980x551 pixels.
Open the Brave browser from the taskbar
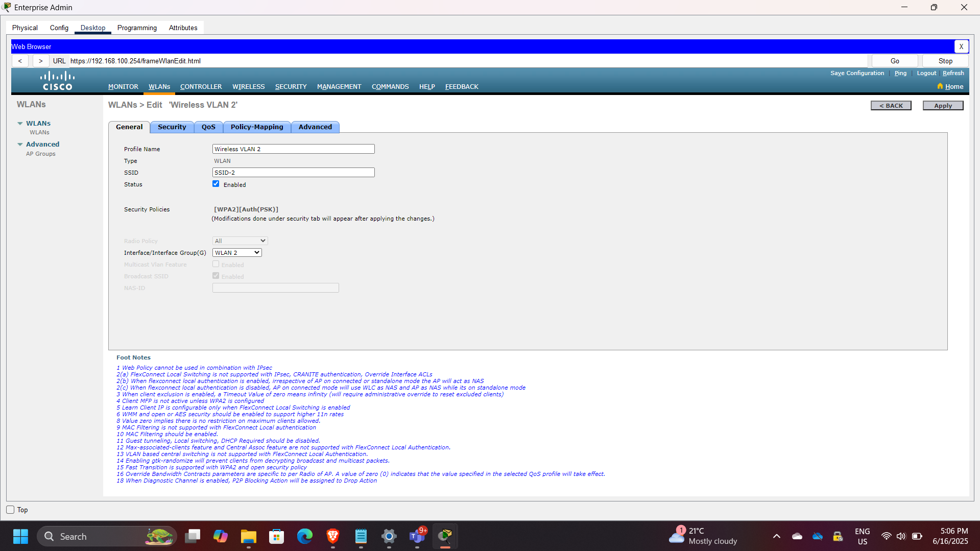coord(332,536)
